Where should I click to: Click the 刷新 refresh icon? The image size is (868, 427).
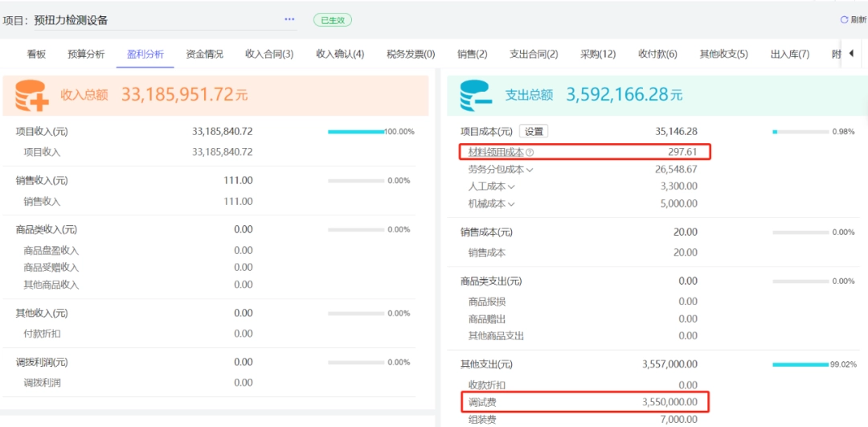(844, 19)
